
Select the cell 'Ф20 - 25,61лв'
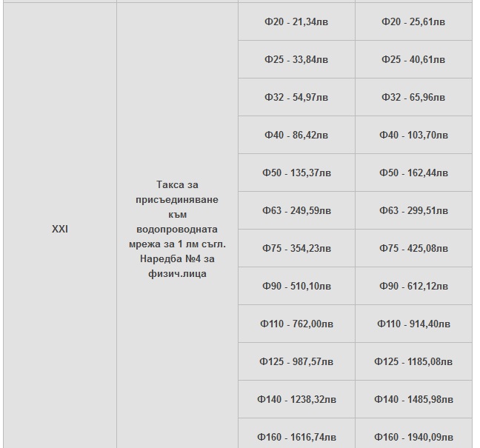[413, 22]
